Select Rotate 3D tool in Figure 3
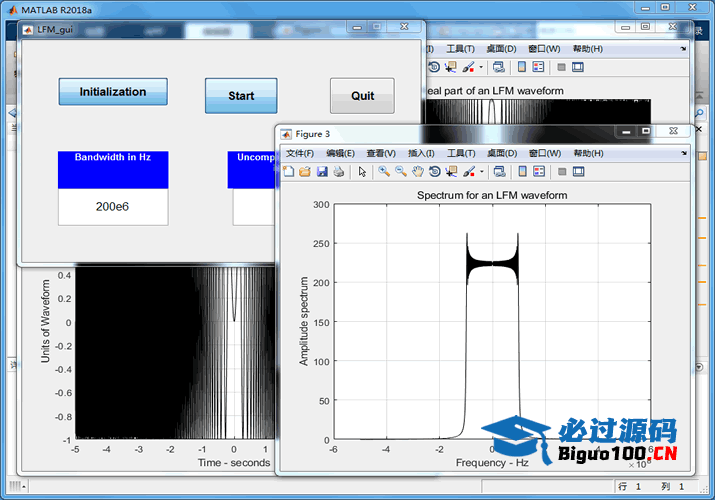Image resolution: width=715 pixels, height=500 pixels. pos(435,171)
